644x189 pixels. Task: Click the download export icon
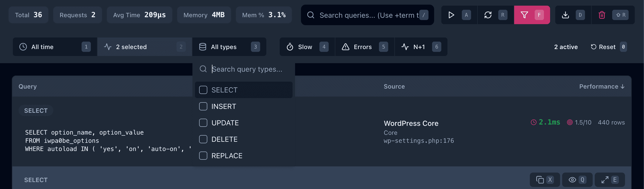tap(565, 15)
